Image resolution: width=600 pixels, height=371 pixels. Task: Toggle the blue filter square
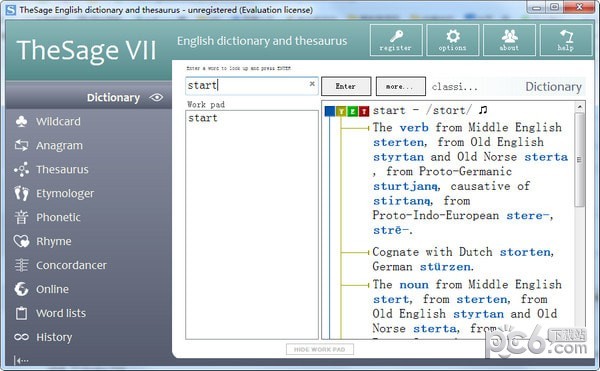click(x=329, y=111)
